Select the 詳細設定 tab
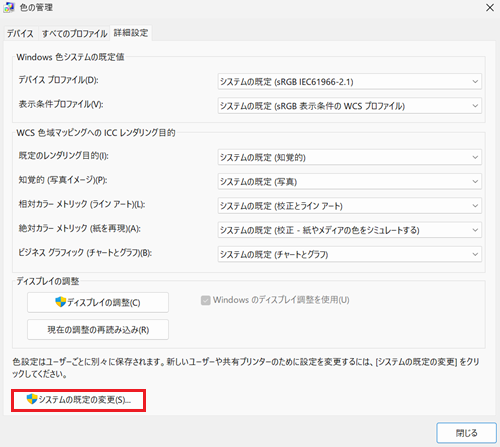 tap(131, 33)
